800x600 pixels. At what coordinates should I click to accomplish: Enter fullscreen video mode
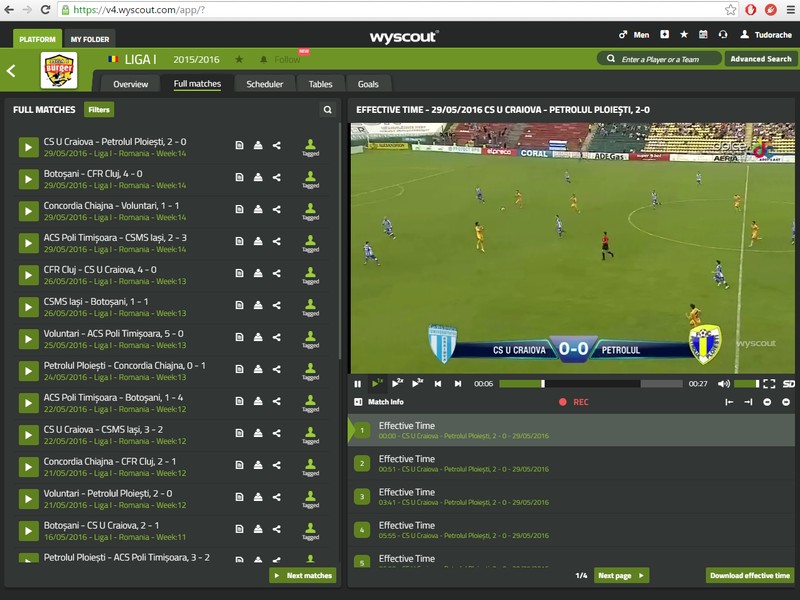[769, 384]
